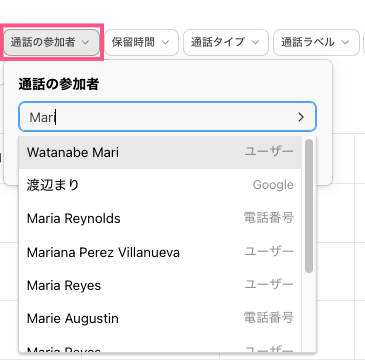365x360 pixels.
Task: Click the suggestion list scrollbar
Action: tap(309, 206)
